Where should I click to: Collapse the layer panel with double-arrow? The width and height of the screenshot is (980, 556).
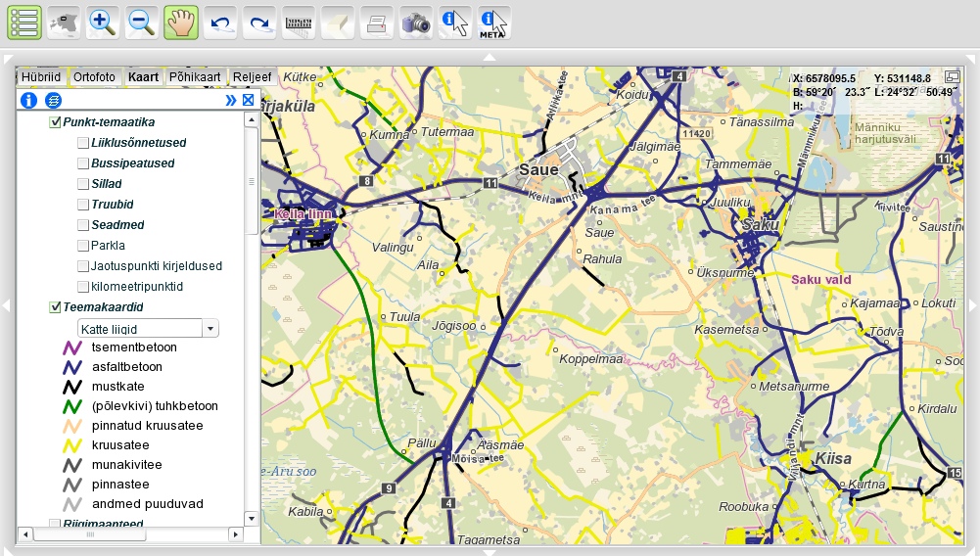pyautogui.click(x=231, y=100)
